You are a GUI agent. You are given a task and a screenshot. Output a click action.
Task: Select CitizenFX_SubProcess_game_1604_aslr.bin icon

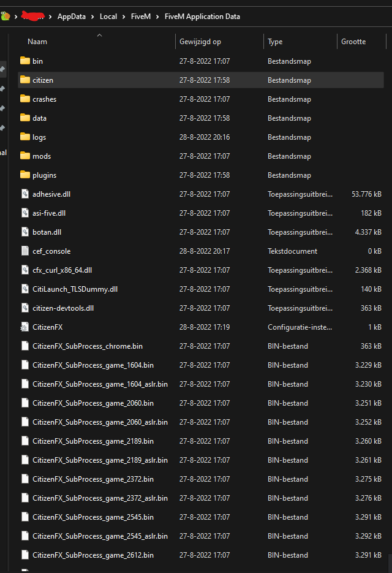coord(25,384)
